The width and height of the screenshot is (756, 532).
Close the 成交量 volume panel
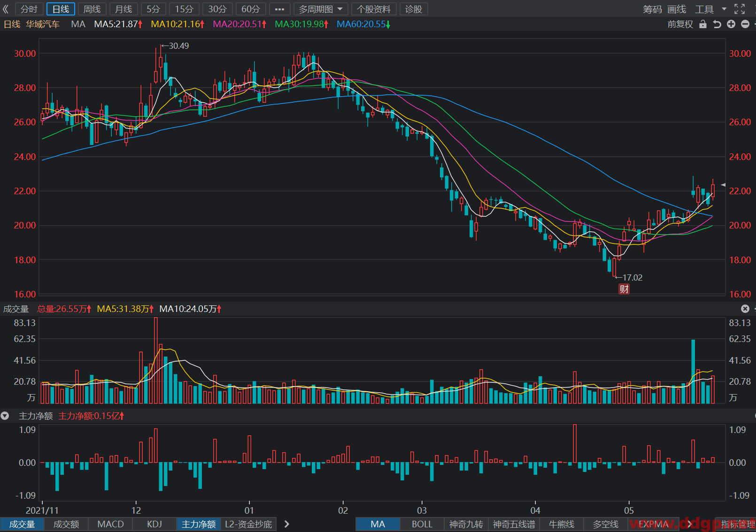coord(745,308)
